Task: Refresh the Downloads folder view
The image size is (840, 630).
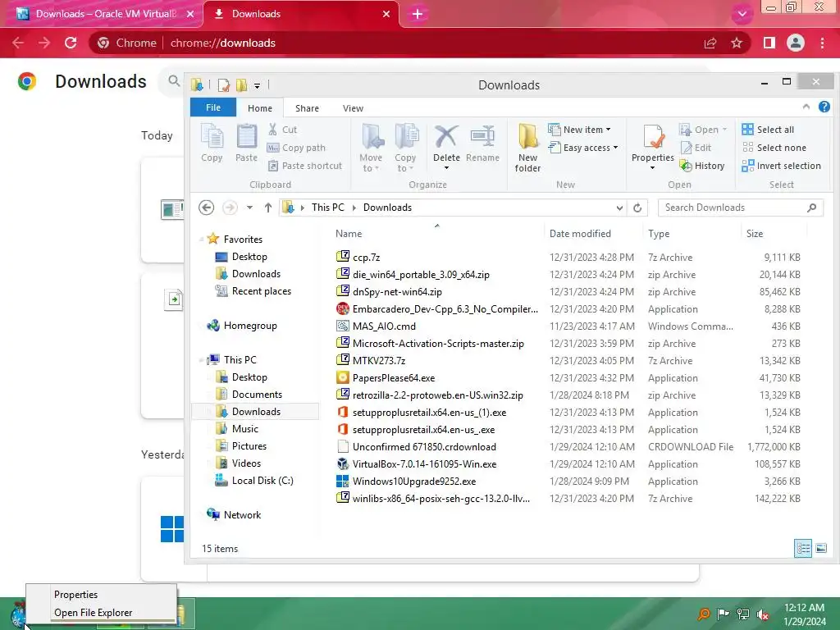Action: [x=637, y=208]
